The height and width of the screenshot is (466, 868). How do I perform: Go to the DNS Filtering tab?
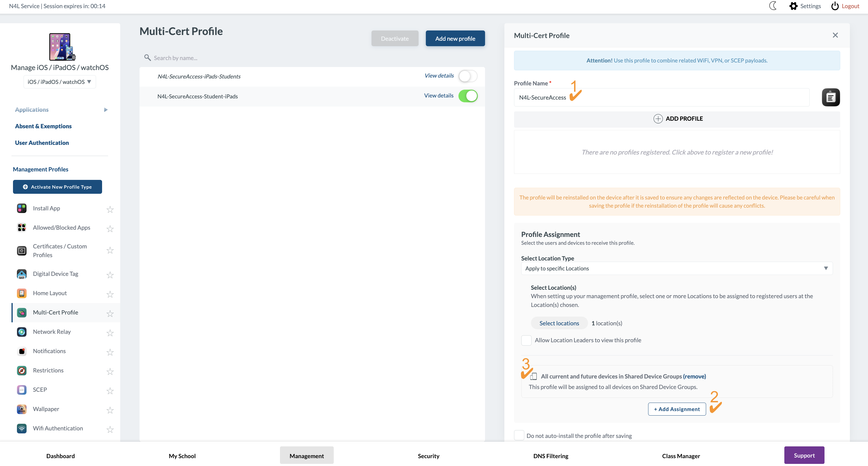[x=551, y=456]
